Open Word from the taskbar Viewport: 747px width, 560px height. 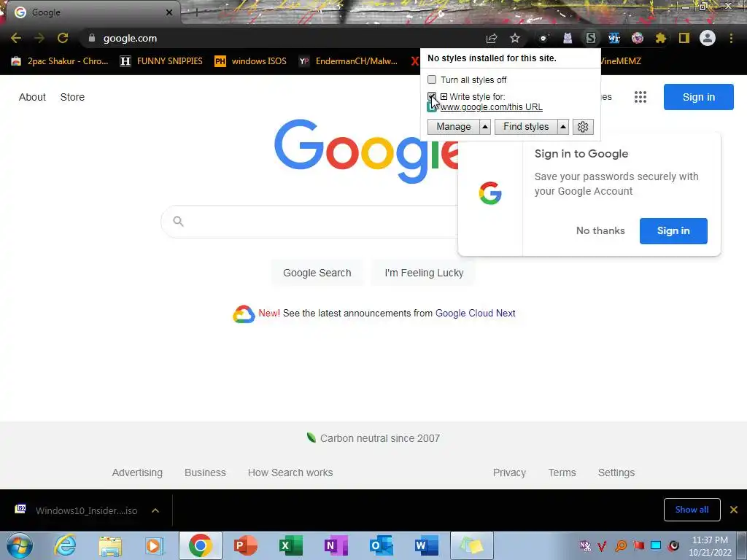[426, 545]
